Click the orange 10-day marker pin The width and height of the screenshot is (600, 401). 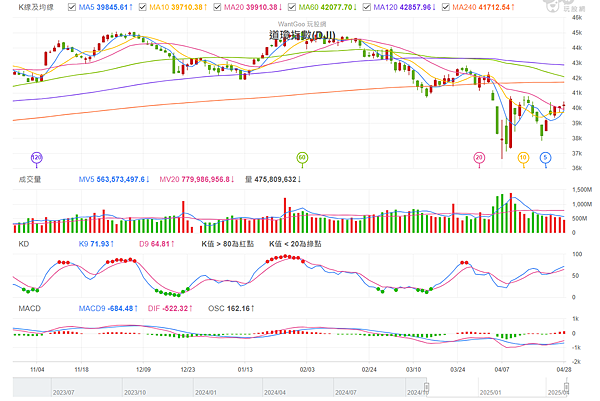(523, 158)
